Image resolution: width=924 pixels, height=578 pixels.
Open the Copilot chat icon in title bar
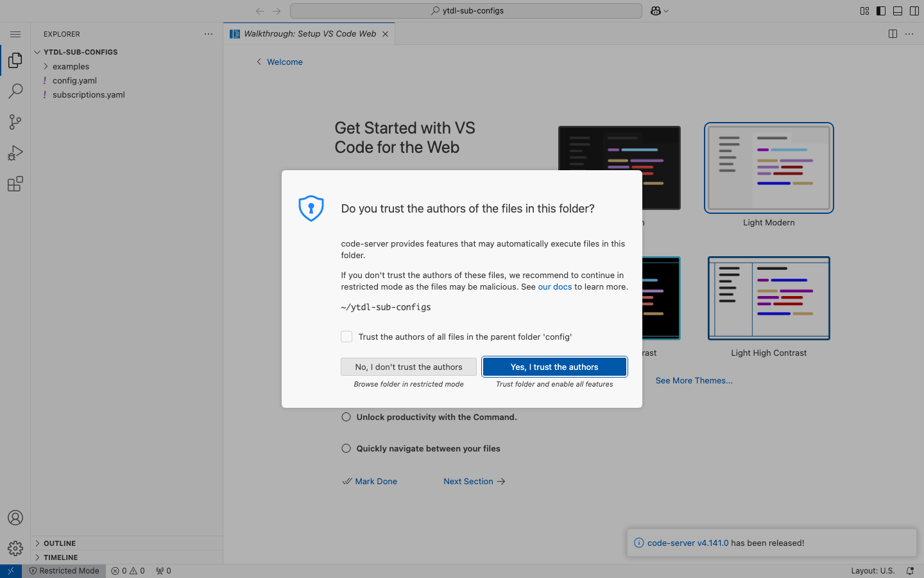656,11
